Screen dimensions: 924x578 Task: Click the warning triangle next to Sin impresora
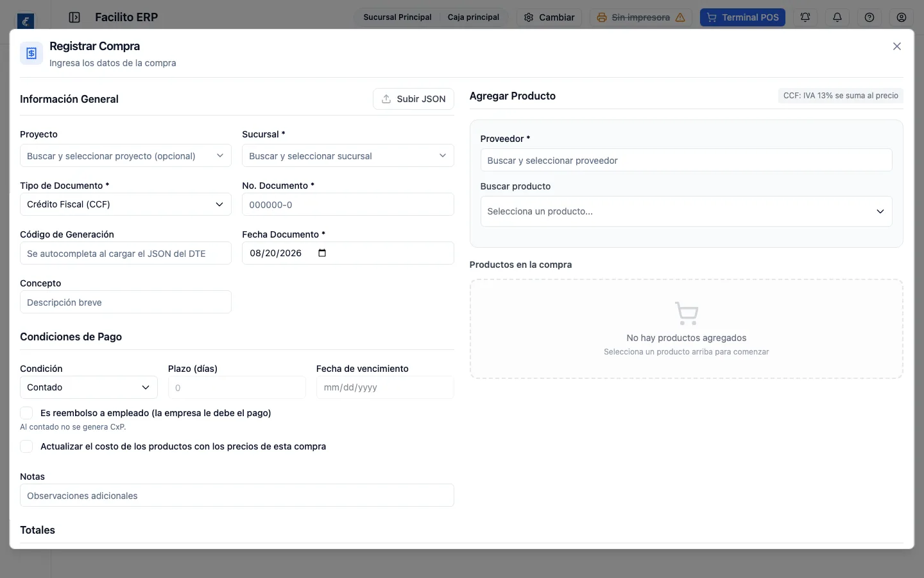(680, 17)
